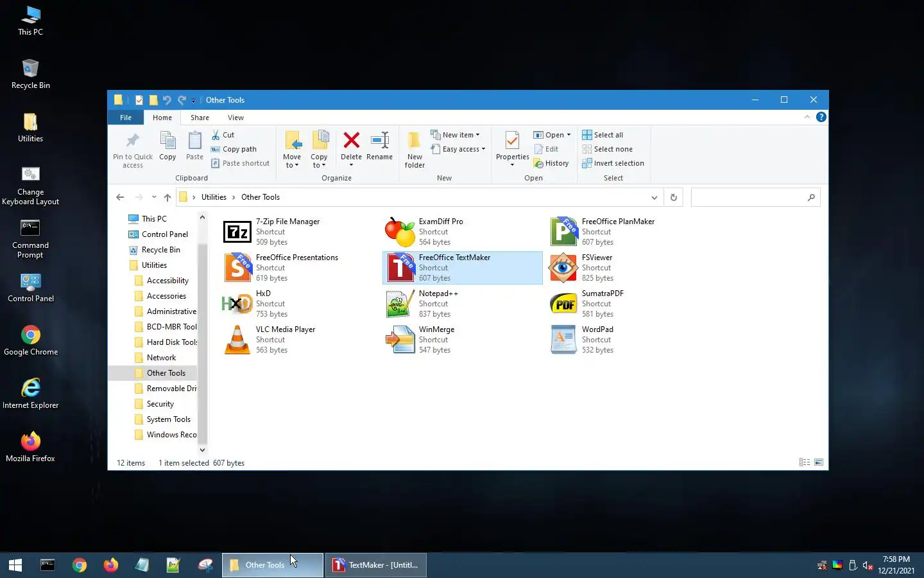Screen dimensions: 924x578
Task: Select the Notepad++ icon
Action: [400, 304]
